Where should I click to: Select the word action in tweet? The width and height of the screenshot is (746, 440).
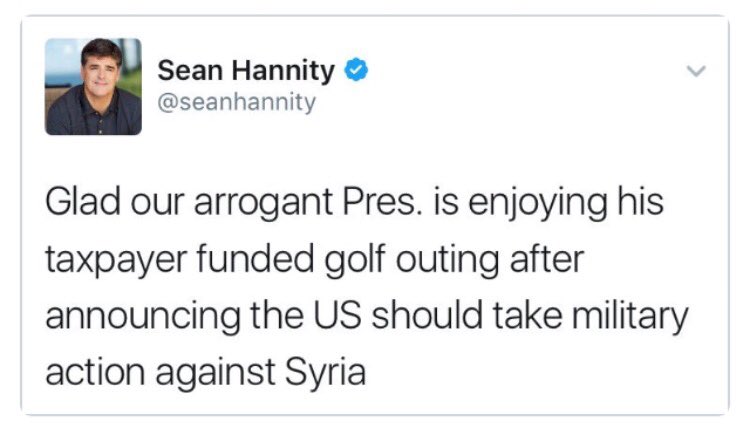click(95, 372)
